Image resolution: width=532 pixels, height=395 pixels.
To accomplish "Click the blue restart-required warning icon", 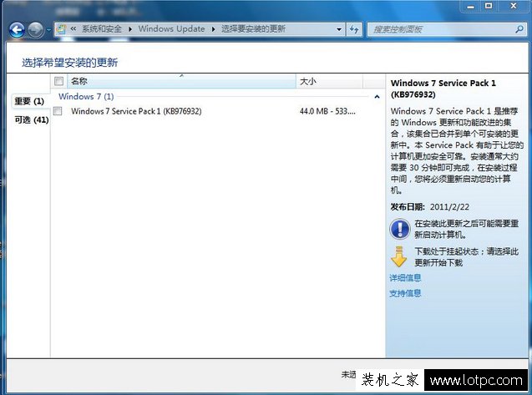I will pyautogui.click(x=400, y=229).
